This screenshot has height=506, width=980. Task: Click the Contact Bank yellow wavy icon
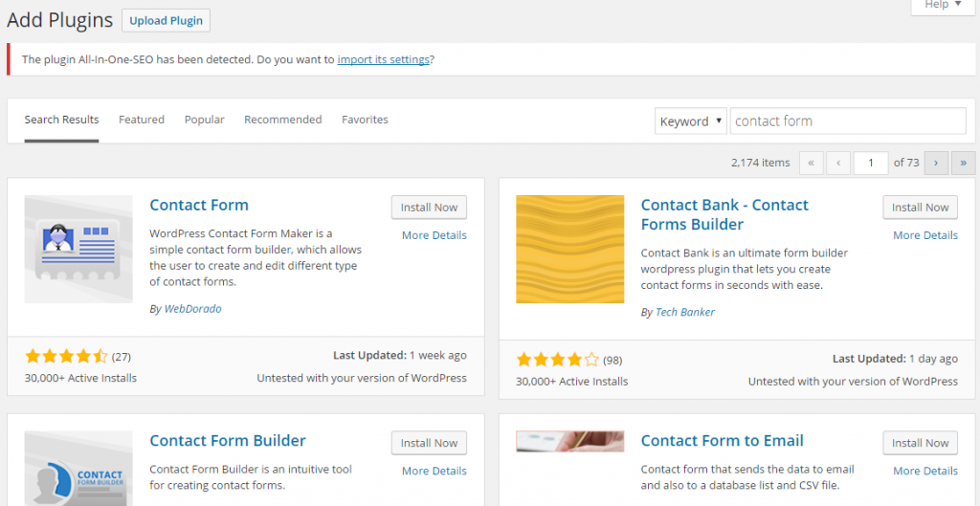[569, 249]
